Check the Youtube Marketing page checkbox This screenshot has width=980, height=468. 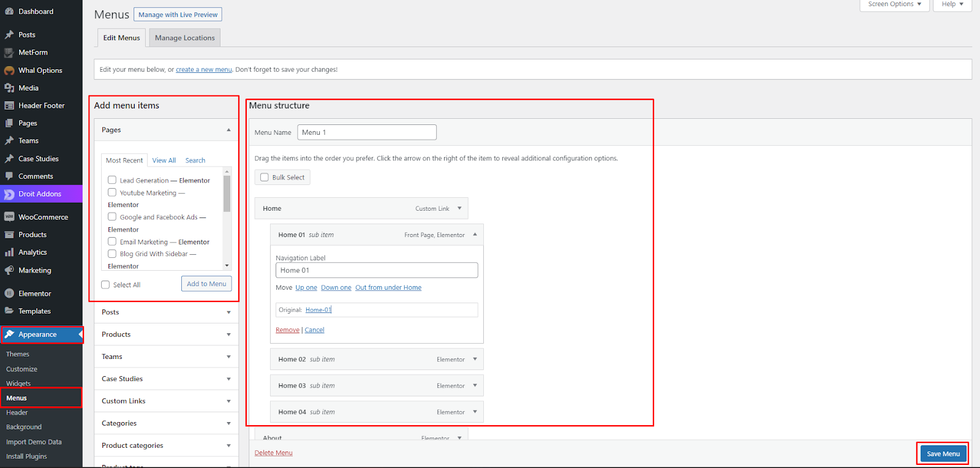click(112, 192)
